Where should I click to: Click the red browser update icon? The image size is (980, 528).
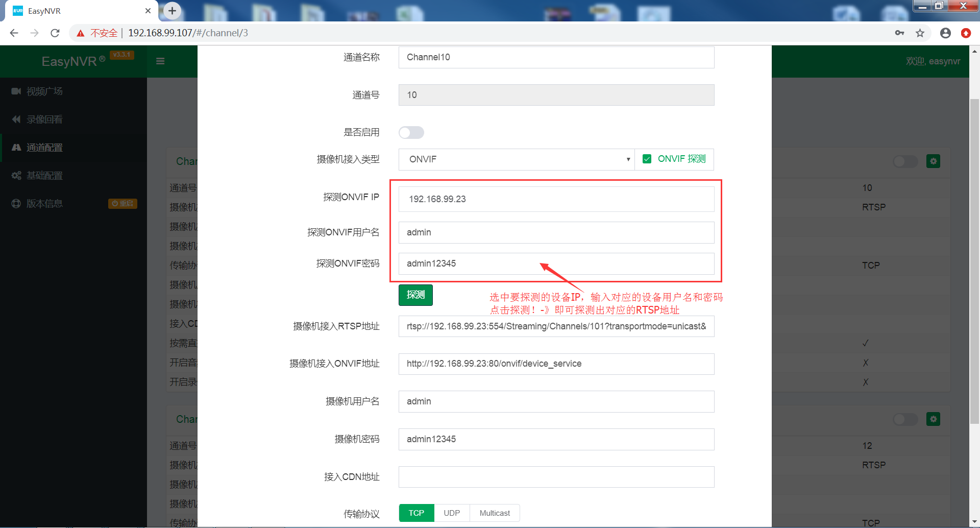[x=966, y=33]
